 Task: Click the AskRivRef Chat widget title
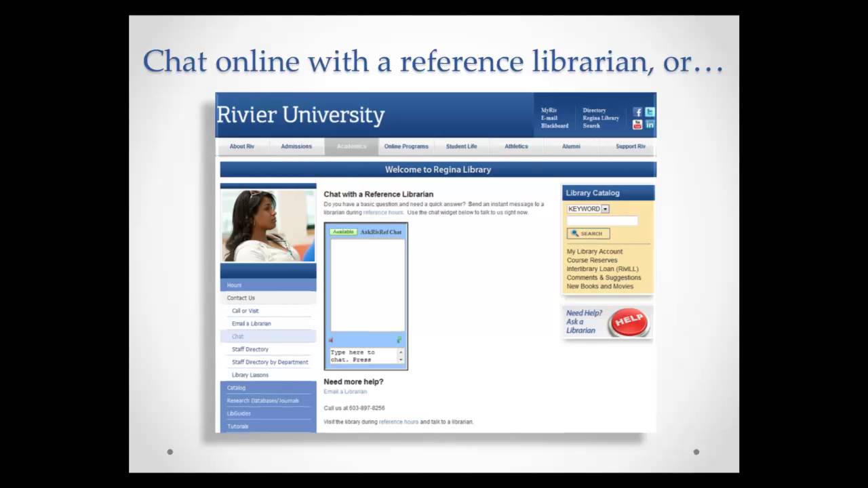pos(381,232)
